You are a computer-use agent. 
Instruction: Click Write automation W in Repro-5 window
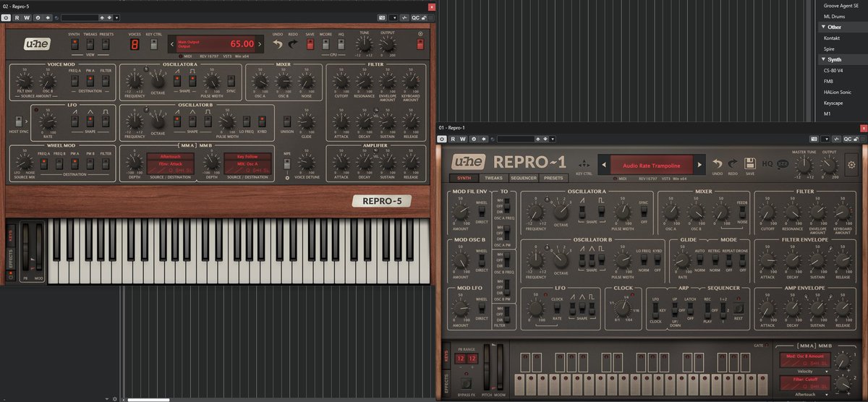[27, 17]
